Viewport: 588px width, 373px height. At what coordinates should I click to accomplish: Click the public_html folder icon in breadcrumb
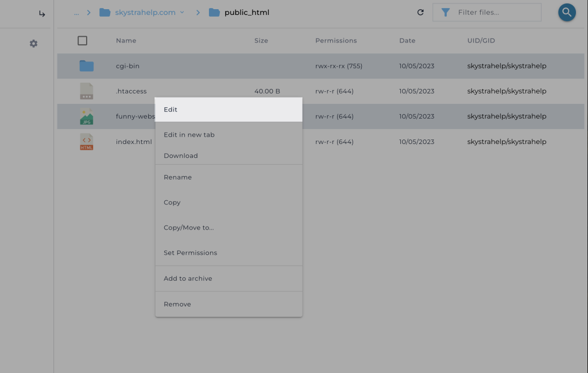point(214,13)
